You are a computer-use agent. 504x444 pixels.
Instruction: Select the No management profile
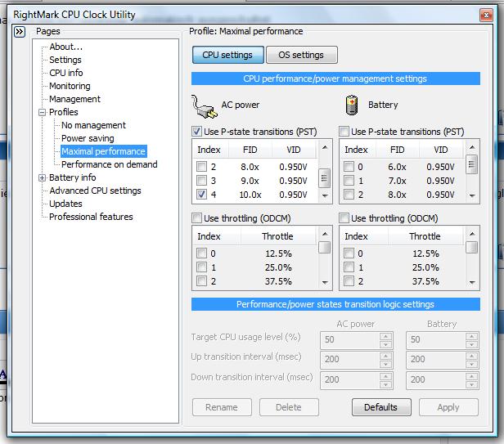coord(93,125)
